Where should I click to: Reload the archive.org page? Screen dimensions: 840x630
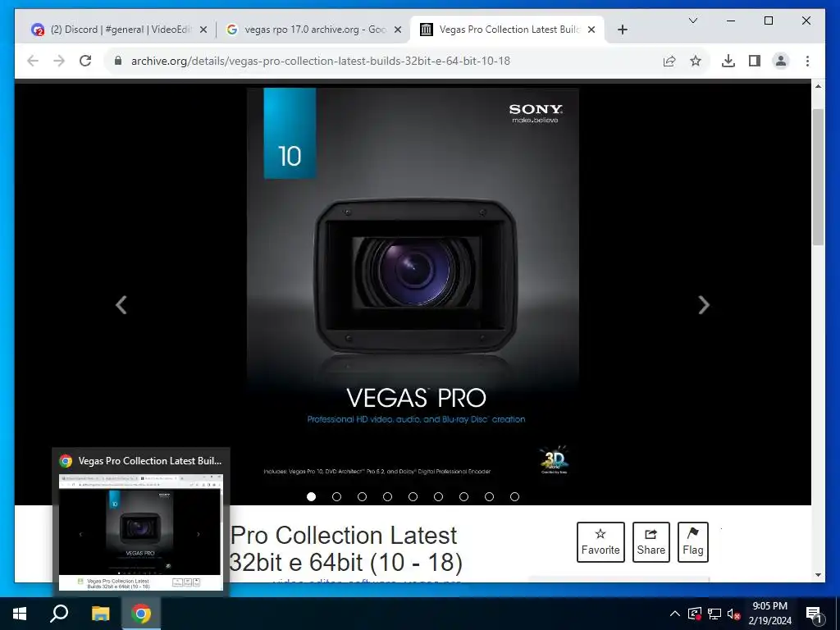[85, 61]
